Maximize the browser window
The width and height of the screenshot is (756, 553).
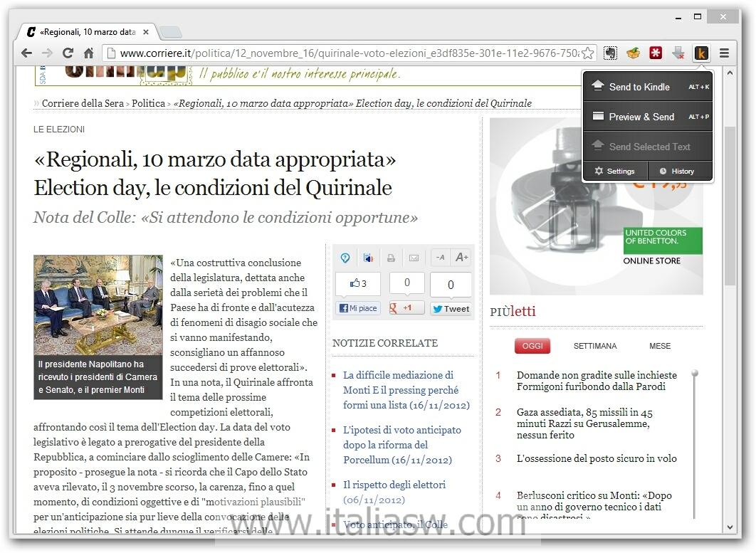pyautogui.click(x=697, y=16)
